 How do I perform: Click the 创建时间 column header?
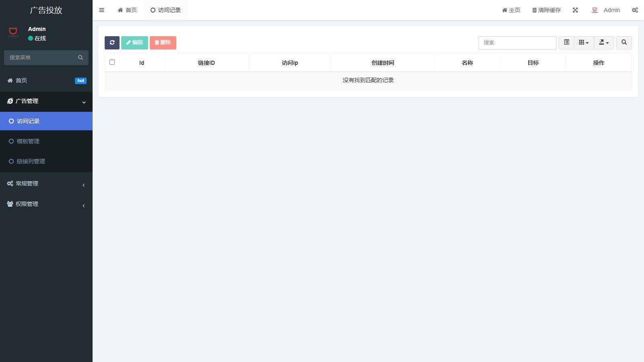pyautogui.click(x=383, y=63)
